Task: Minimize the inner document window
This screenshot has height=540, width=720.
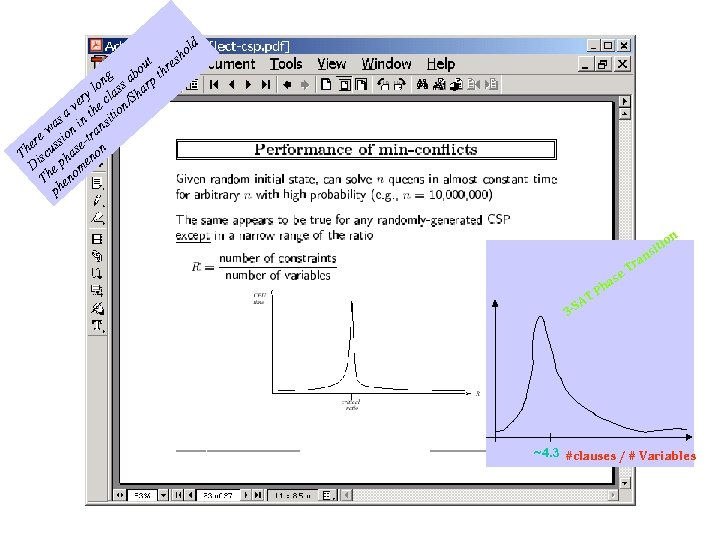Action: (x=585, y=64)
